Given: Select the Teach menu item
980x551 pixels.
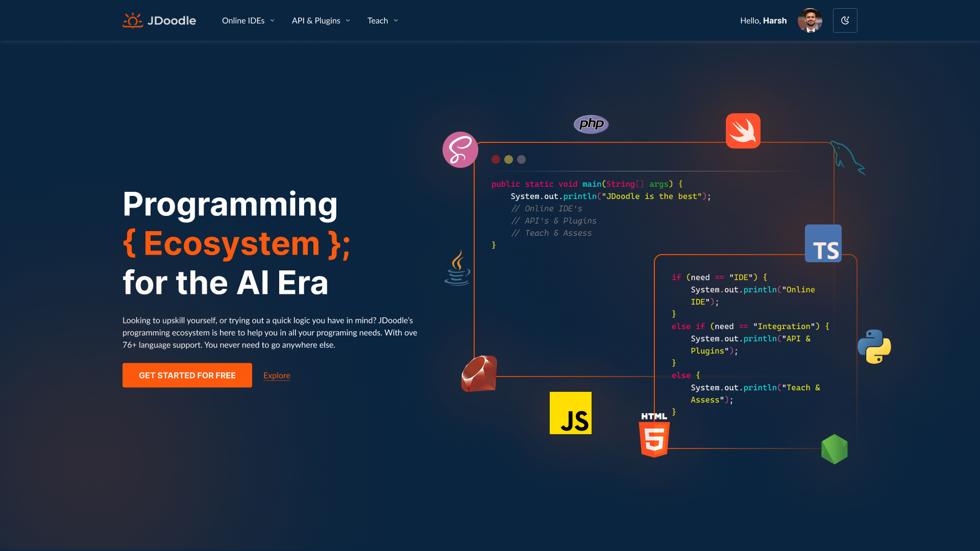Looking at the screenshot, I should 382,20.
